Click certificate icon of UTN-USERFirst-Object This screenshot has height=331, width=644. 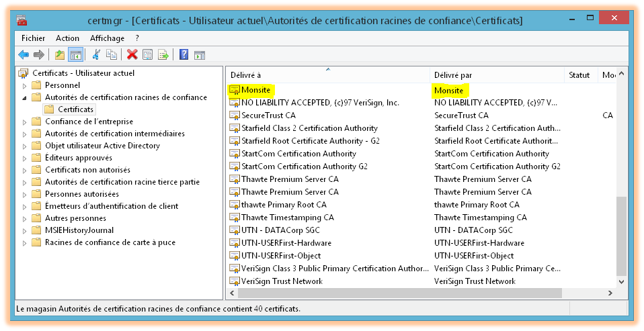[235, 256]
